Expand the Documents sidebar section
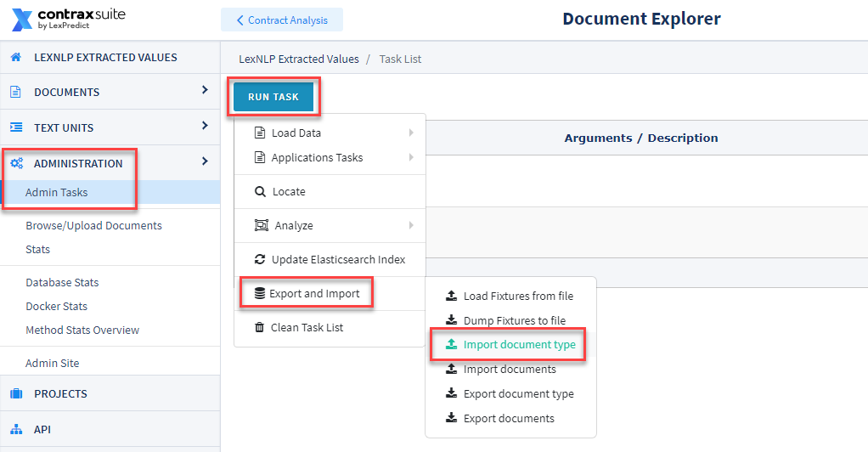Image resolution: width=868 pixels, height=452 pixels. (x=205, y=90)
